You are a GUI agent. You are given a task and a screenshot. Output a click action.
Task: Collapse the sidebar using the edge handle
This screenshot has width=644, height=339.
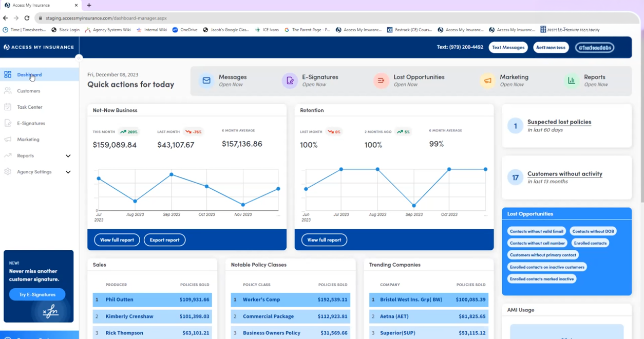[79, 57]
